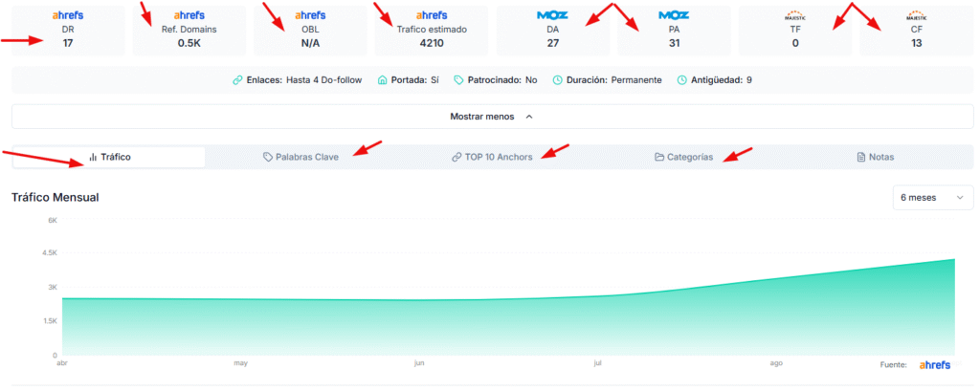Click the Duración: Permanente text

coord(614,80)
